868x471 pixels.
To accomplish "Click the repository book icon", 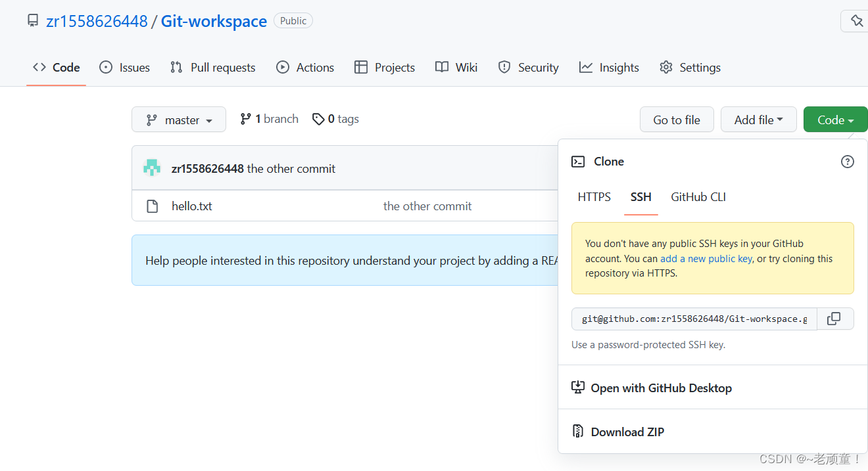I will tap(33, 21).
